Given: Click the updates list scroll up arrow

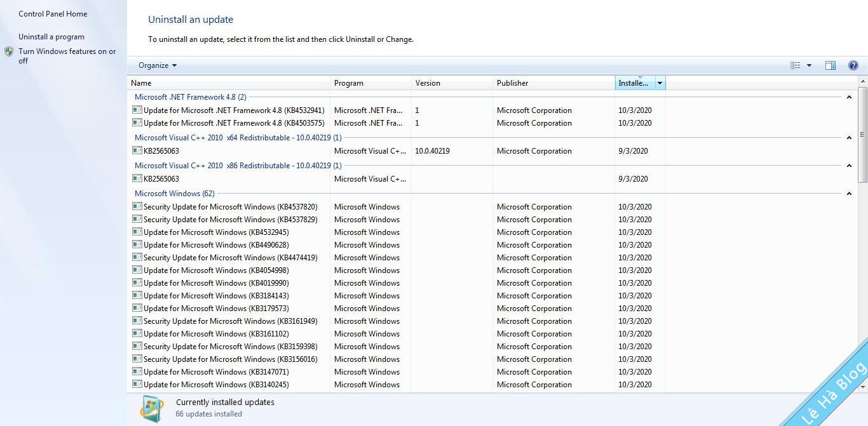Looking at the screenshot, I should click(863, 81).
